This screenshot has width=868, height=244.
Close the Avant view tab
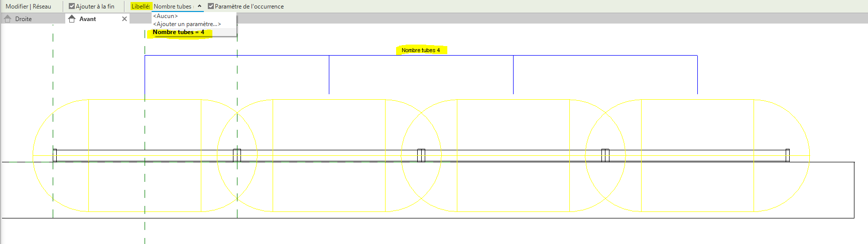pos(125,19)
